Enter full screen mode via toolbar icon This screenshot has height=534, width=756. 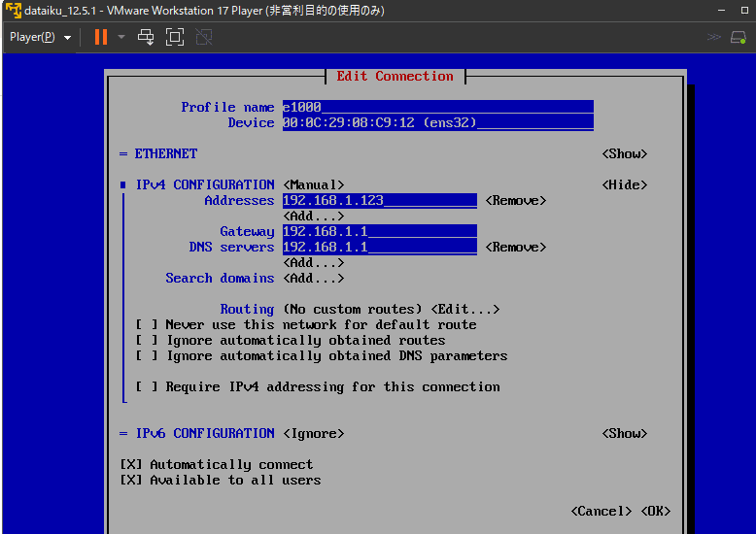(175, 37)
